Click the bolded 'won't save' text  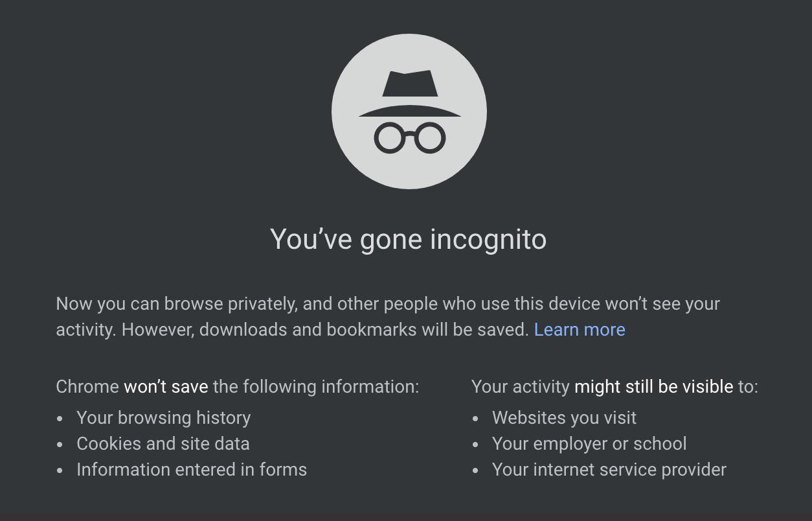166,386
